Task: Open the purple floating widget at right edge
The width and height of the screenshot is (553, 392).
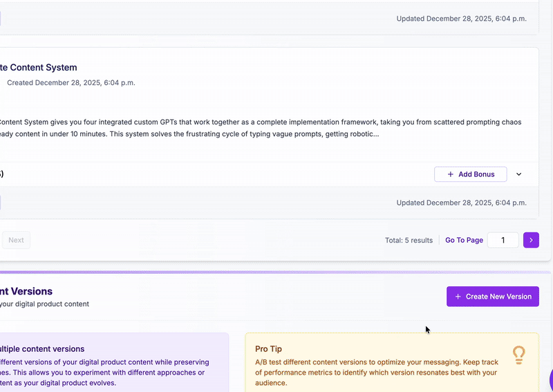Action: [550, 379]
